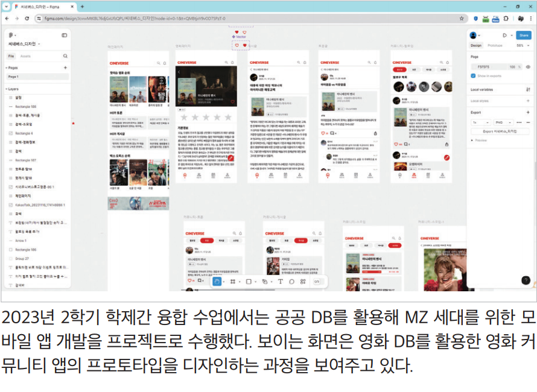
Task: Switch to the File tab
Action: [11, 56]
